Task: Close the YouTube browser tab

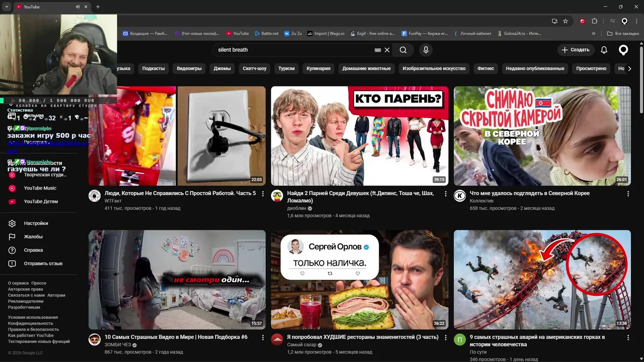Action: point(86,7)
